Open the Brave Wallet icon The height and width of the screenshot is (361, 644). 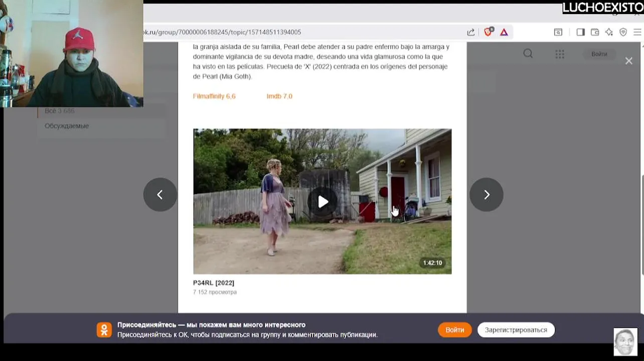pos(595,32)
